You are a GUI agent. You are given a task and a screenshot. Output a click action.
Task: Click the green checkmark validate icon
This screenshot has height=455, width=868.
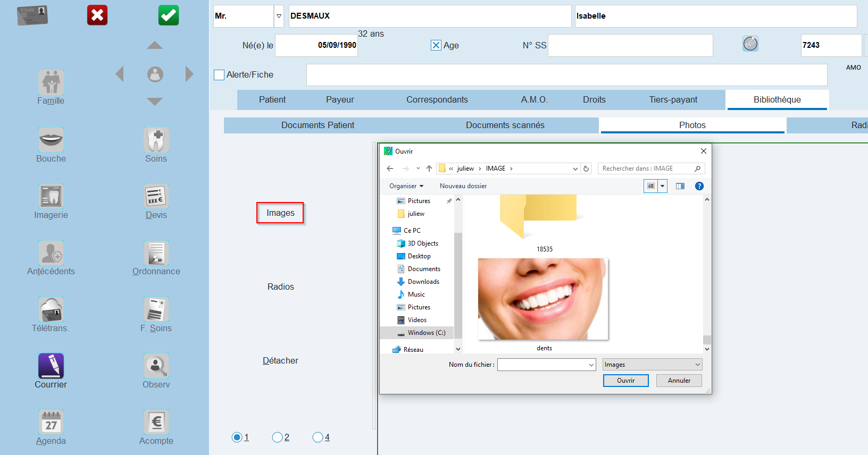pyautogui.click(x=169, y=15)
